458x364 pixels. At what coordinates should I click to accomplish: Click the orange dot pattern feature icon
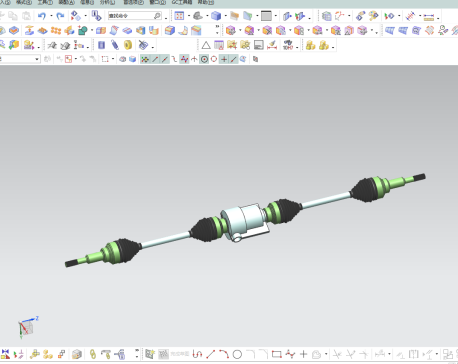56,31
